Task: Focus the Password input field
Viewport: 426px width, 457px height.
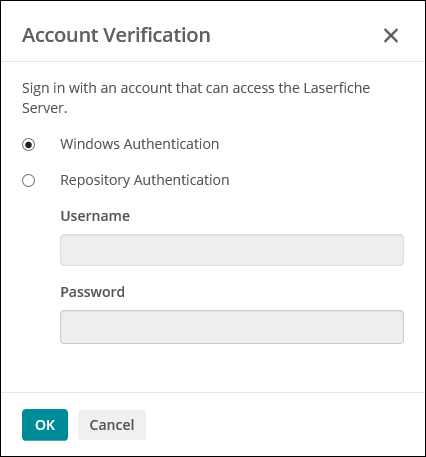Action: coord(232,327)
